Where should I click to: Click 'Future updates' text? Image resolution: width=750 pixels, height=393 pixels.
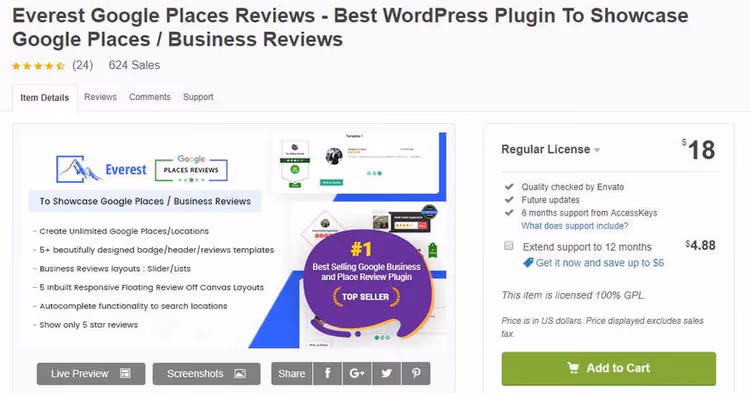click(x=550, y=200)
